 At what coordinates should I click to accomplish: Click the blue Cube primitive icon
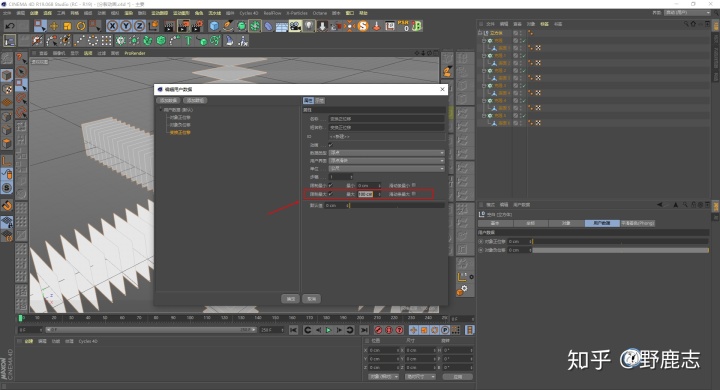click(x=214, y=26)
